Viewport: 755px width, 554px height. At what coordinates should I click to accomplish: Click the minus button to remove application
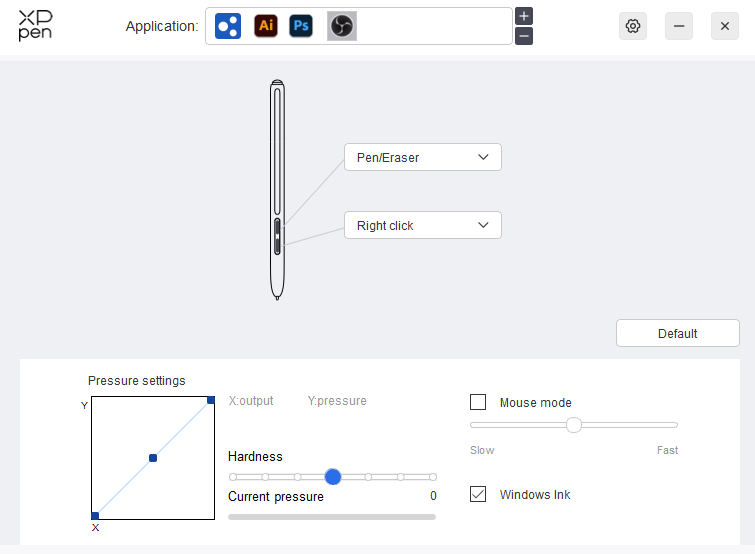524,36
